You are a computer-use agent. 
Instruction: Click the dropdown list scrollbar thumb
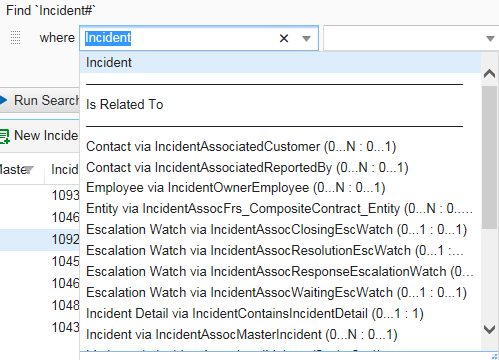489,157
